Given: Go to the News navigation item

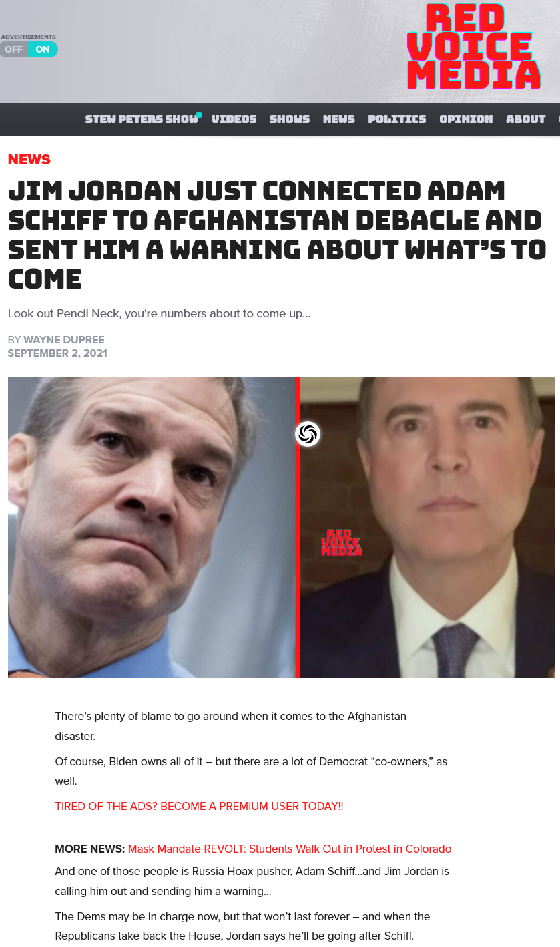Looking at the screenshot, I should click(x=339, y=119).
